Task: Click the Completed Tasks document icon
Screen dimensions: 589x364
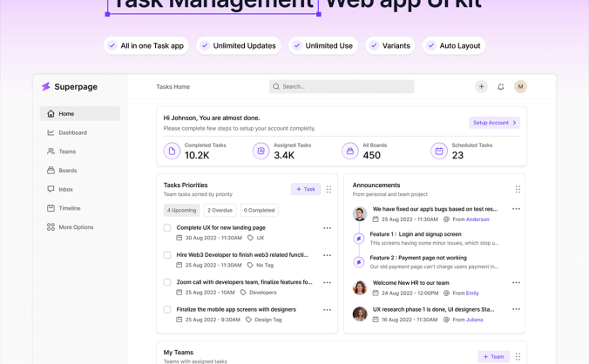Action: (x=173, y=151)
